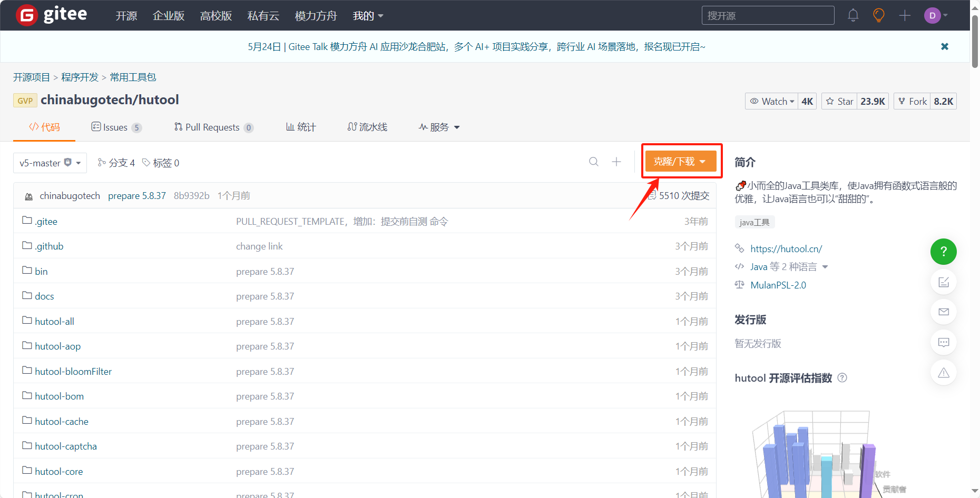The image size is (980, 498).
Task: Switch to the 流水线 tab
Action: click(x=367, y=127)
